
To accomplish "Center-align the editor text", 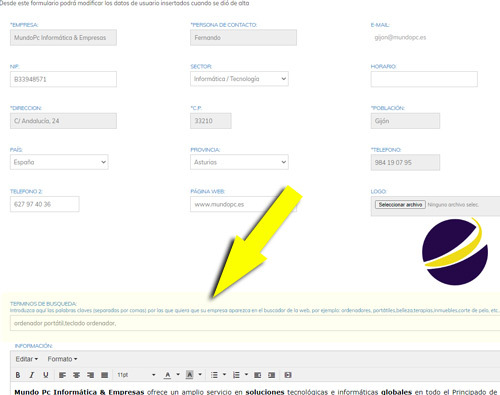I will click(x=76, y=375).
